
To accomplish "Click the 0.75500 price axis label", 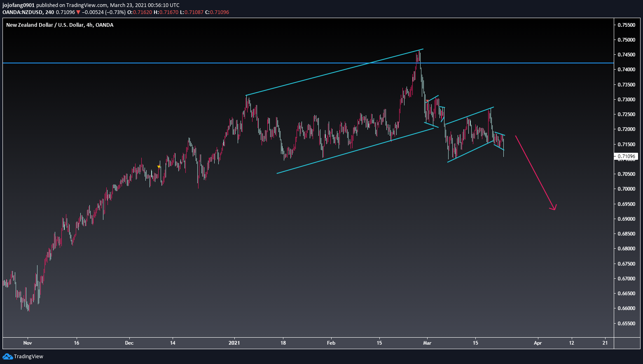I will coord(626,25).
